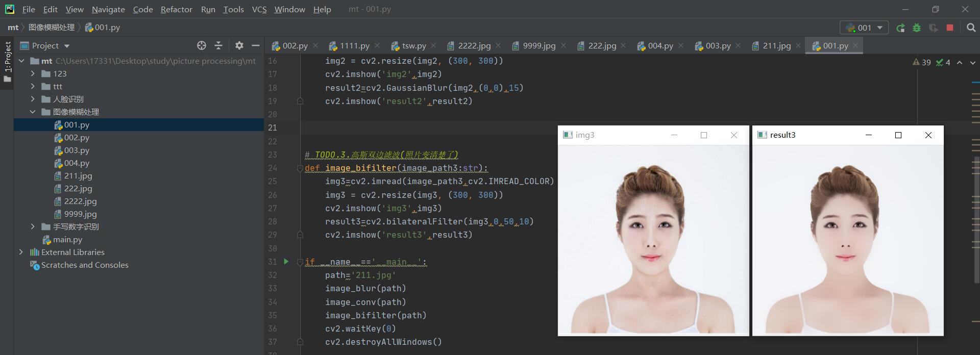
Task: Click the fold marker on line 24
Action: coord(300,168)
